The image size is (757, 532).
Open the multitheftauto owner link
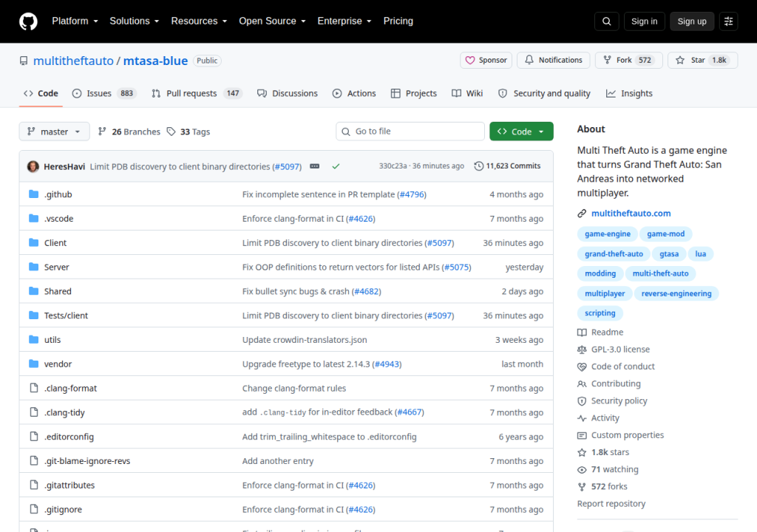pyautogui.click(x=73, y=61)
